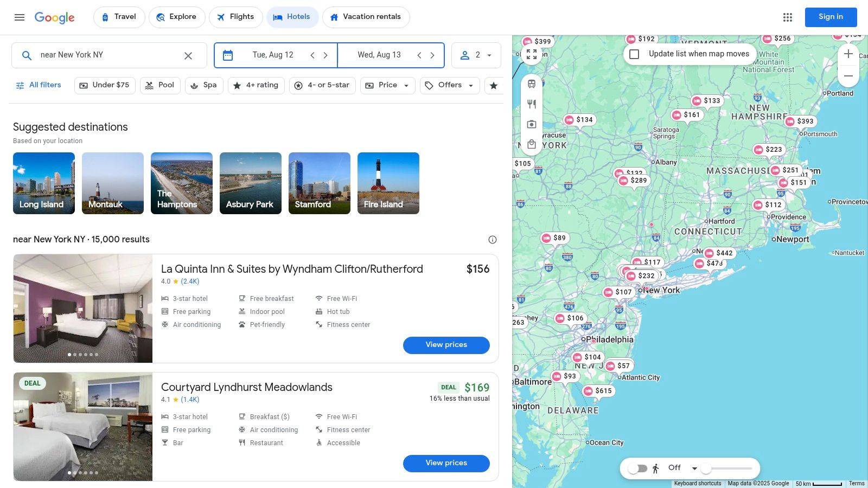
Task: Go to previous check-out date arrow
Action: click(419, 55)
